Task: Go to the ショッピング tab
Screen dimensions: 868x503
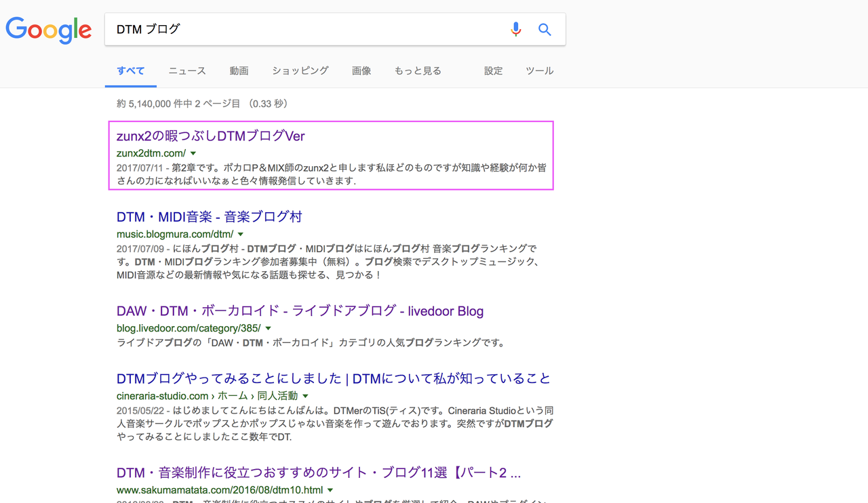Action: pos(300,71)
